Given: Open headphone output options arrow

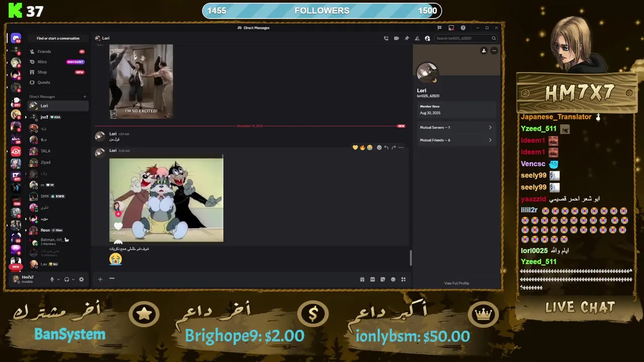Looking at the screenshot, I should [x=73, y=280].
